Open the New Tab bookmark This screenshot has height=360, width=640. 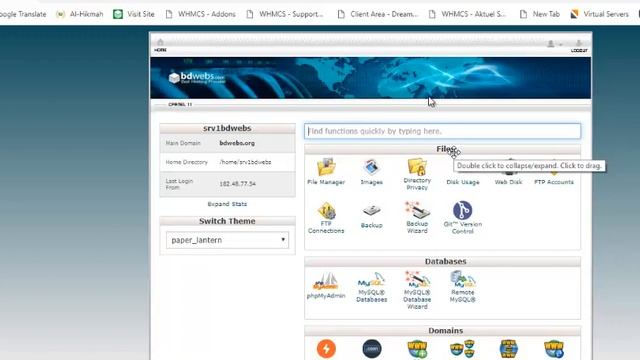(540, 14)
